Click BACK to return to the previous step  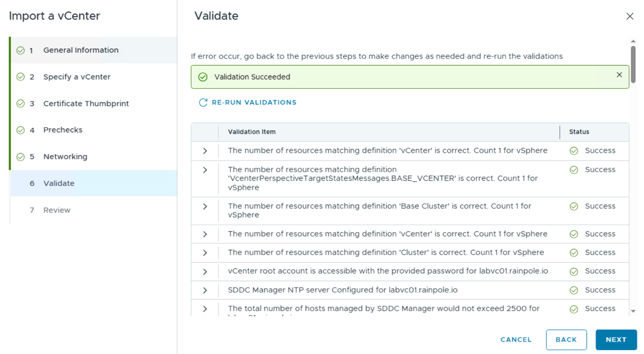tap(566, 340)
